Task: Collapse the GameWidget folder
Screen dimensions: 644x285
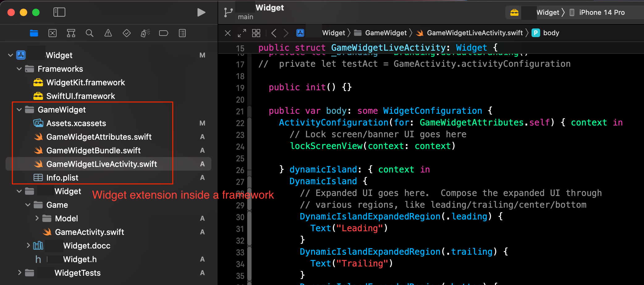Action: (19, 110)
